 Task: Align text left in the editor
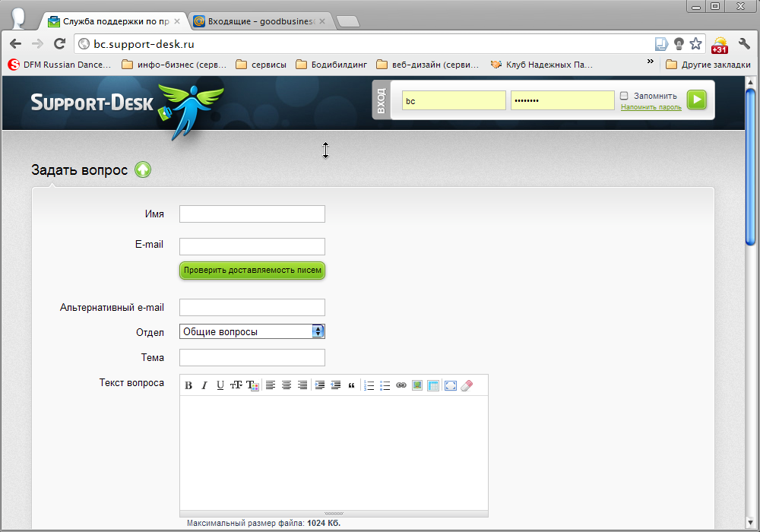(271, 385)
